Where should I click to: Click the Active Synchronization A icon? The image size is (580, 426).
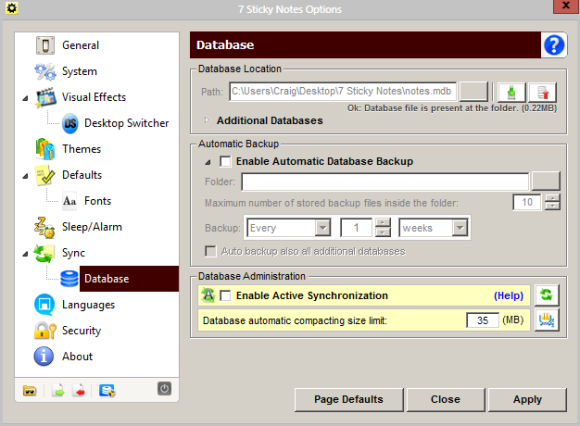[x=208, y=295]
